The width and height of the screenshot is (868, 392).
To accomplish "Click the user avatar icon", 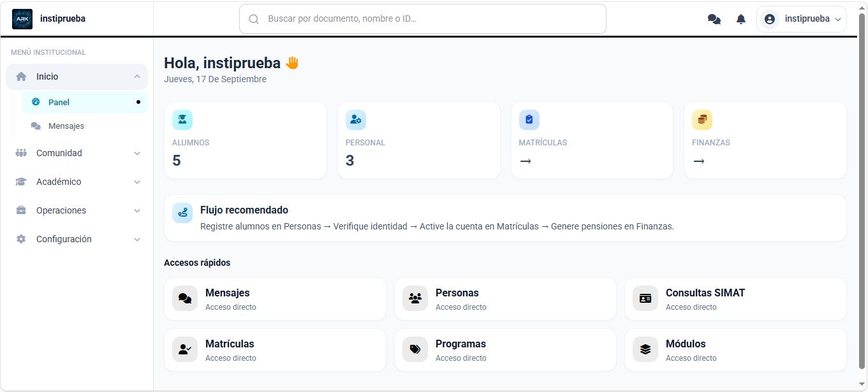I will pos(770,19).
